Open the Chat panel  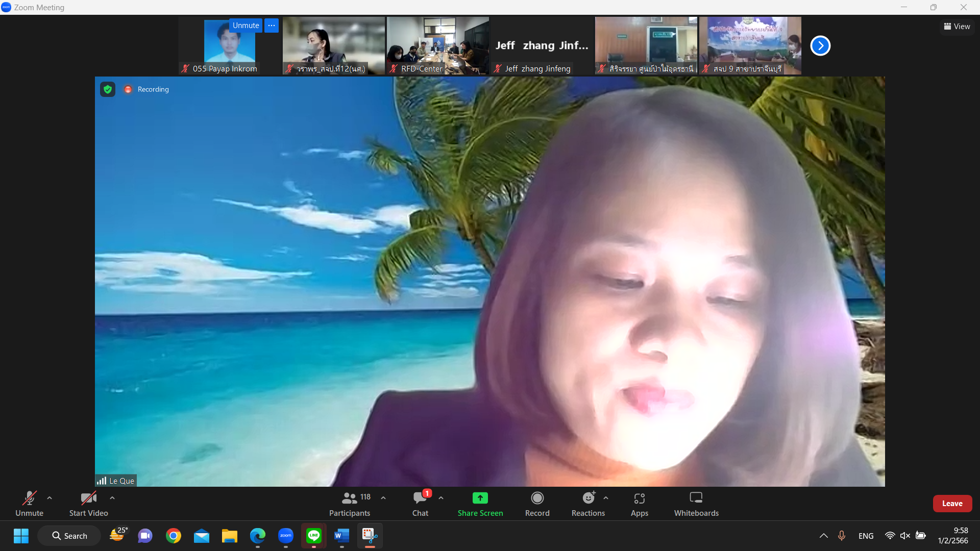(420, 503)
